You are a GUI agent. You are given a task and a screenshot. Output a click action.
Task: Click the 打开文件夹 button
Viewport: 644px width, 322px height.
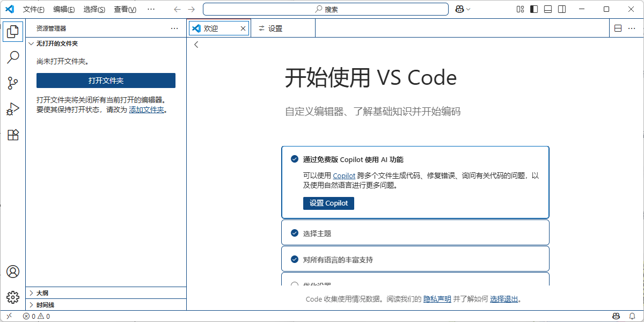click(106, 80)
